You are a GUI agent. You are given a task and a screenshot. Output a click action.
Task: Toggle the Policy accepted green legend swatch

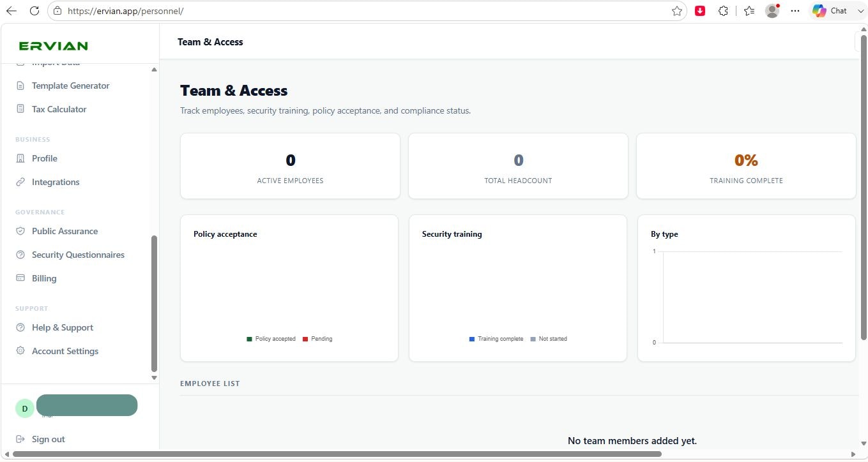click(x=250, y=339)
